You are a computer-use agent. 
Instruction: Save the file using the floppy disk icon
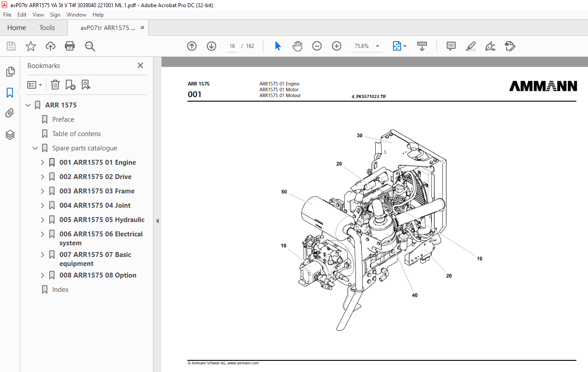[x=11, y=46]
